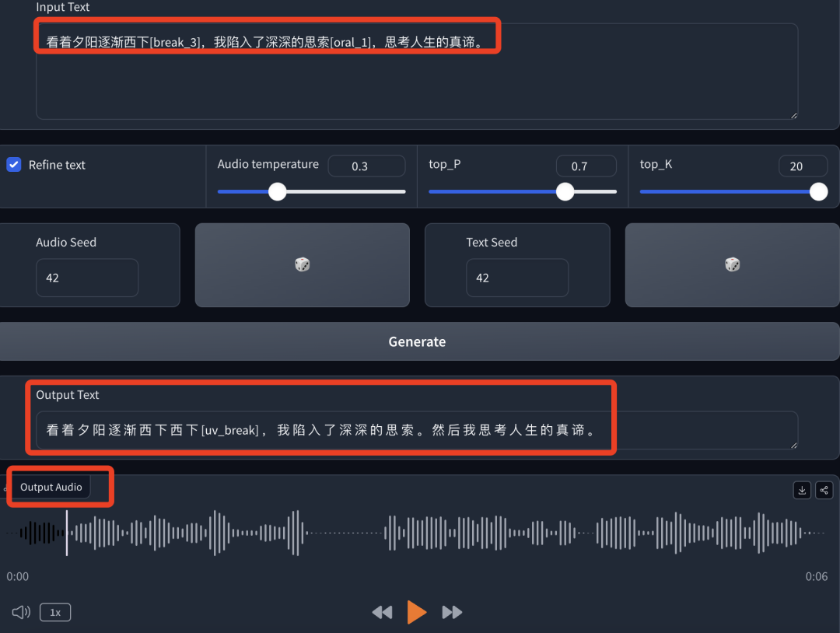Click the 0:06 duration text
Viewport: 840px width, 633px height.
pyautogui.click(x=817, y=576)
